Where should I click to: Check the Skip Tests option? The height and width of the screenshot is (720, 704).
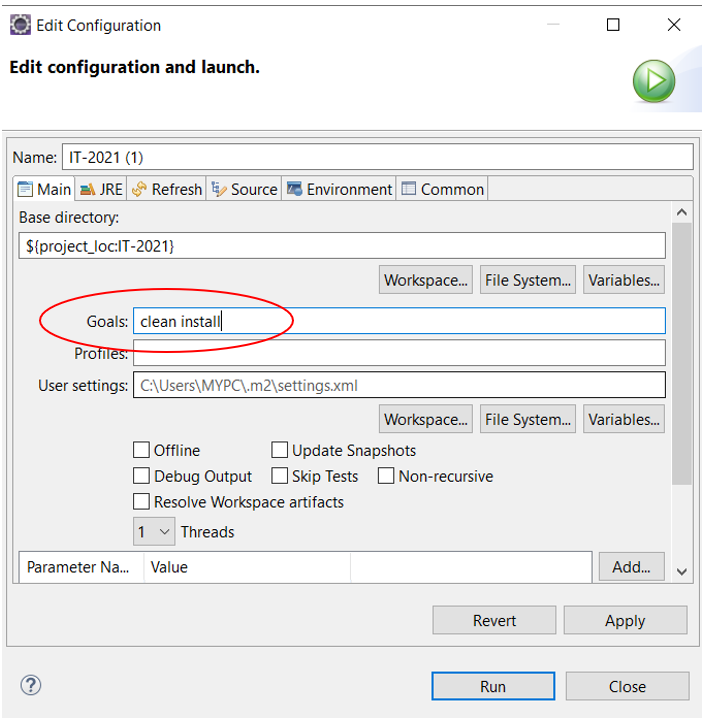pos(279,476)
